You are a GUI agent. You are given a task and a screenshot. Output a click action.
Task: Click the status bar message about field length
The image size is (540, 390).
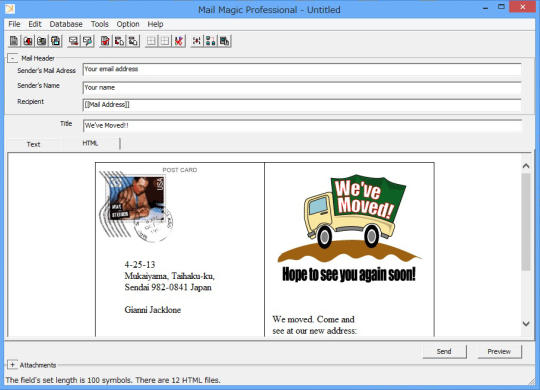[113, 380]
